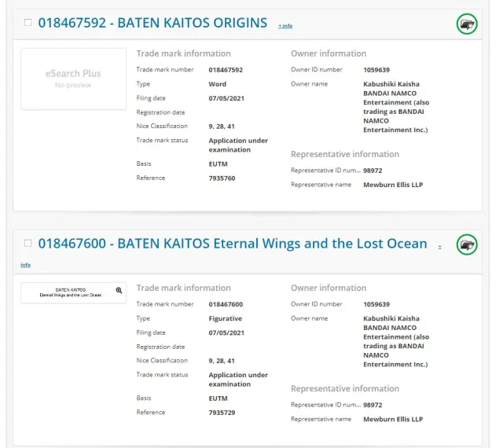Open info link under the 018467600 title

(x=26, y=265)
